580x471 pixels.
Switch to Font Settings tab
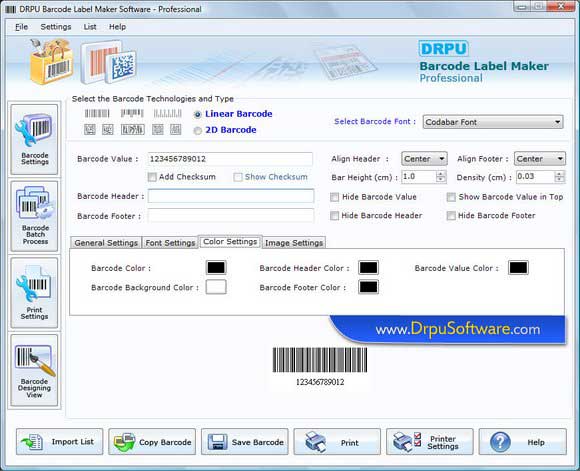(x=170, y=243)
